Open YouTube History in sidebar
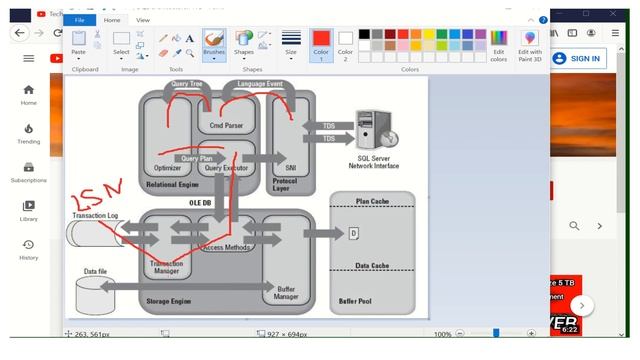 [29, 249]
